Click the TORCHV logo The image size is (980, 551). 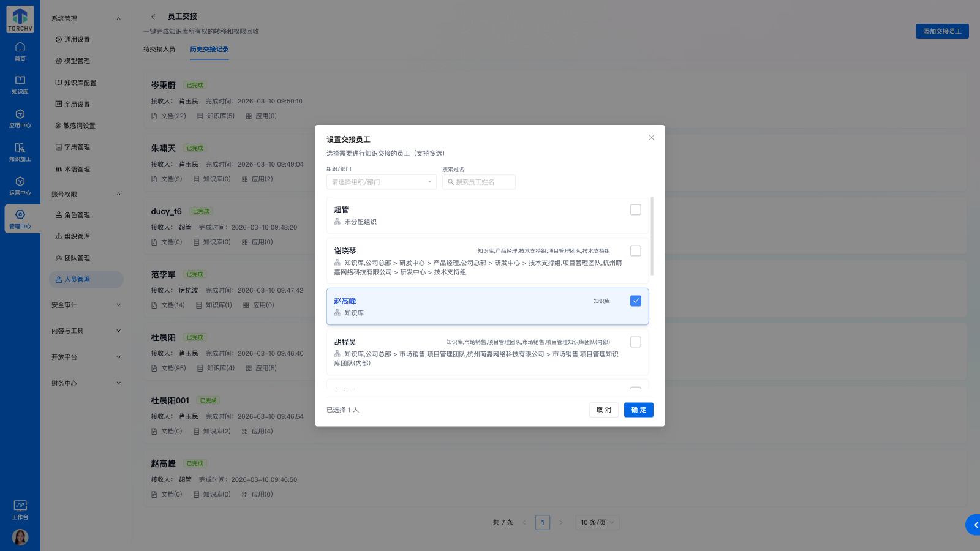click(x=20, y=19)
